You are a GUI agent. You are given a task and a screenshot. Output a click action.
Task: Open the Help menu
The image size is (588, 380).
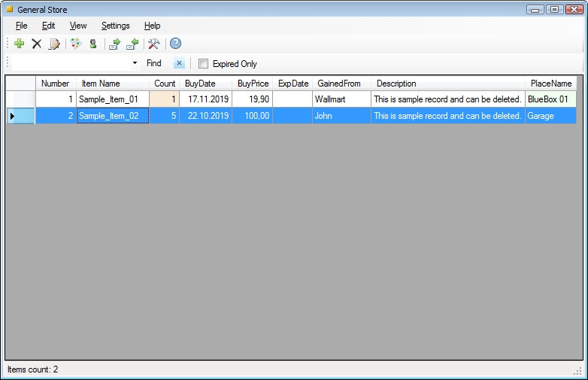click(152, 26)
